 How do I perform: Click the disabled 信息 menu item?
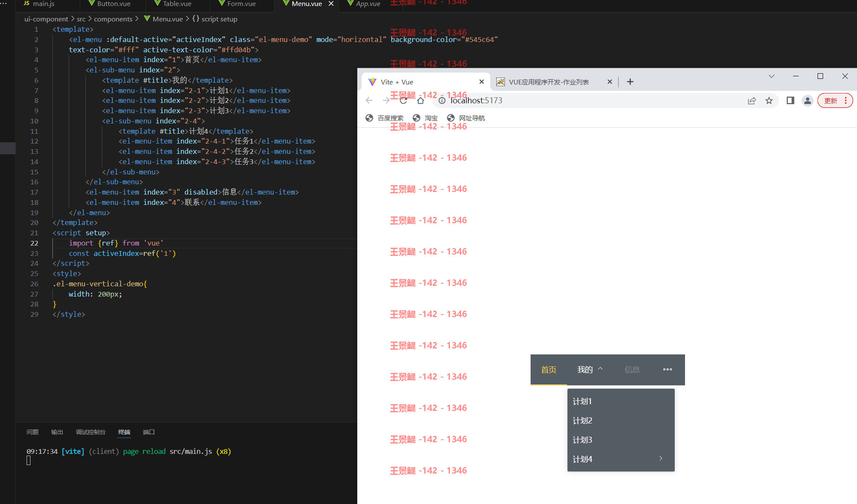pos(632,370)
